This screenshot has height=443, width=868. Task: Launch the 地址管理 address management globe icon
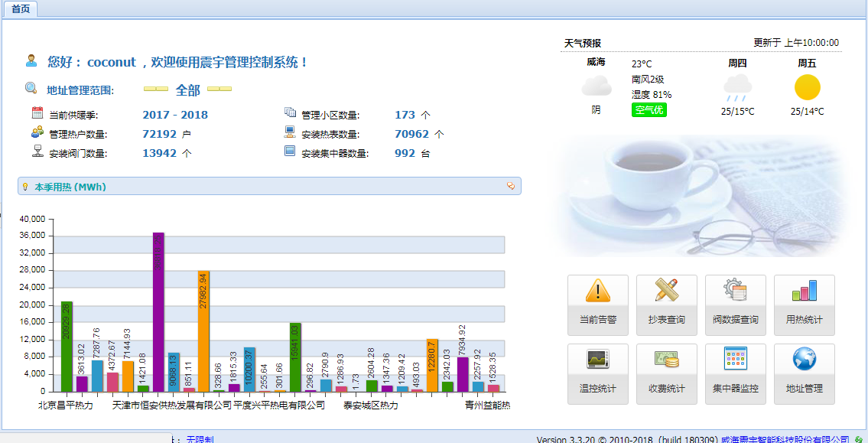[804, 373]
